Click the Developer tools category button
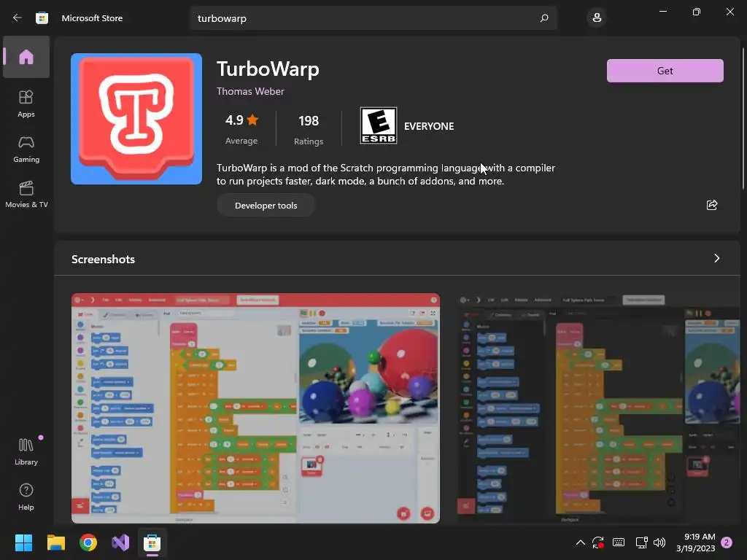This screenshot has height=560, width=747. click(x=266, y=205)
